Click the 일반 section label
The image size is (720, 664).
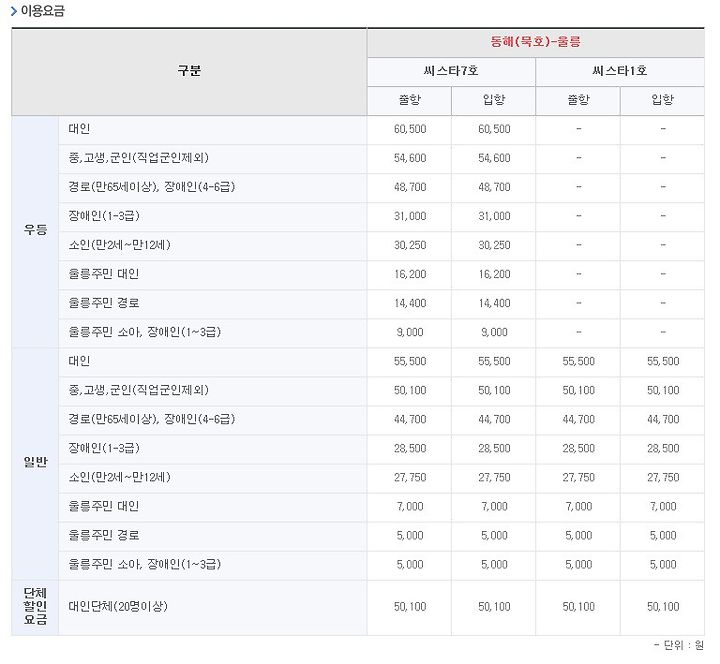click(35, 462)
